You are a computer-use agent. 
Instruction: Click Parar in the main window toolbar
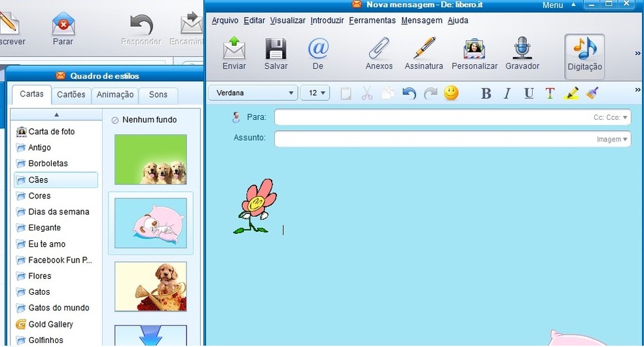(x=63, y=29)
